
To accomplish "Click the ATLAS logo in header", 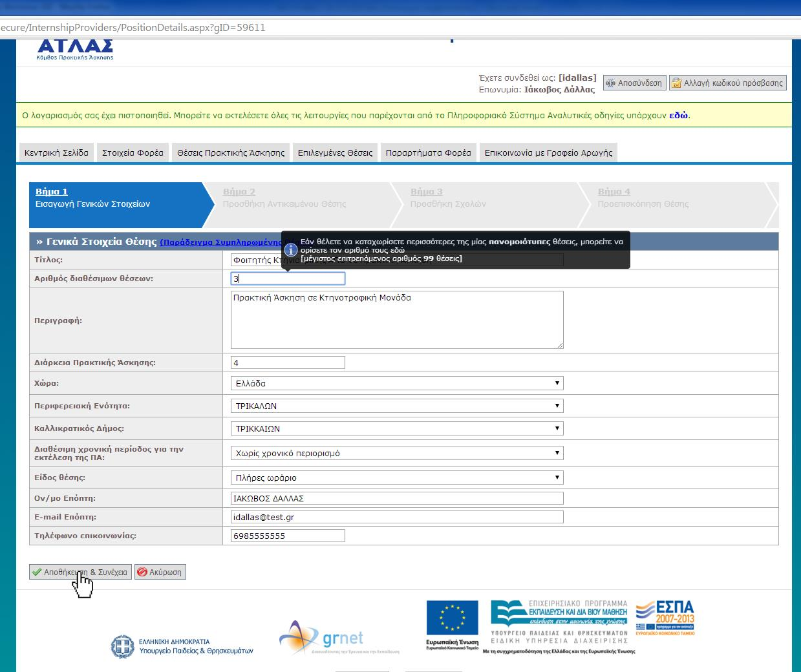I will tap(75, 50).
